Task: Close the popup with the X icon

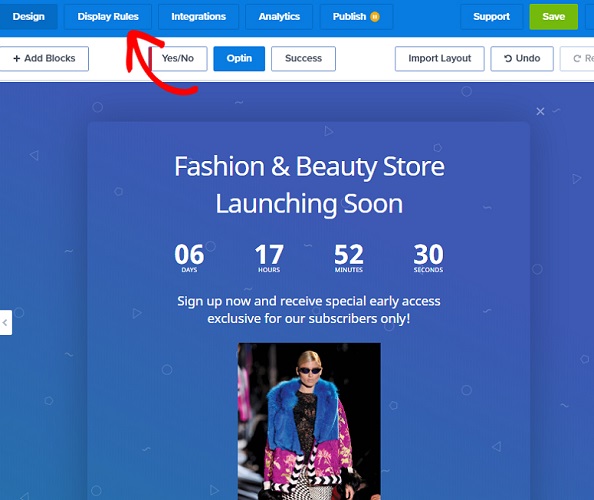Action: (x=540, y=111)
